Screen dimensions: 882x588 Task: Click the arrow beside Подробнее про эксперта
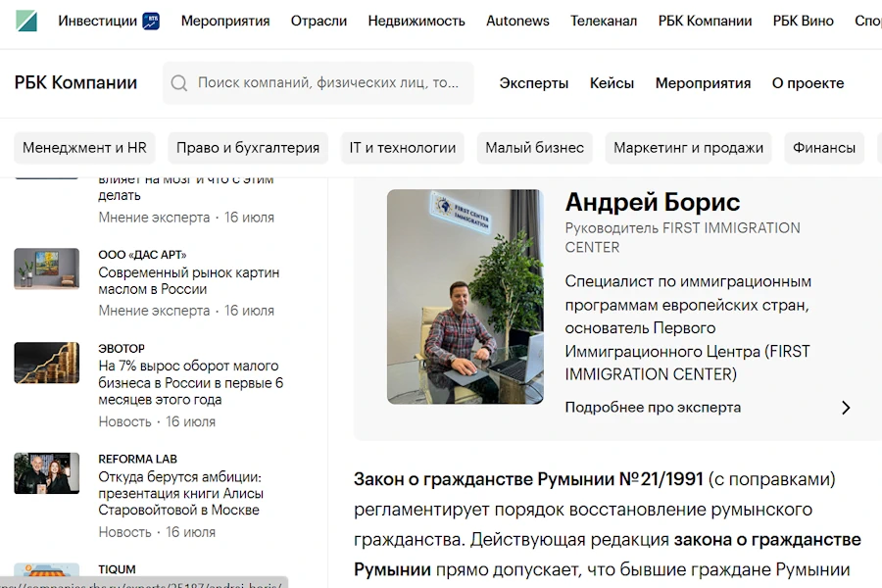[846, 408]
